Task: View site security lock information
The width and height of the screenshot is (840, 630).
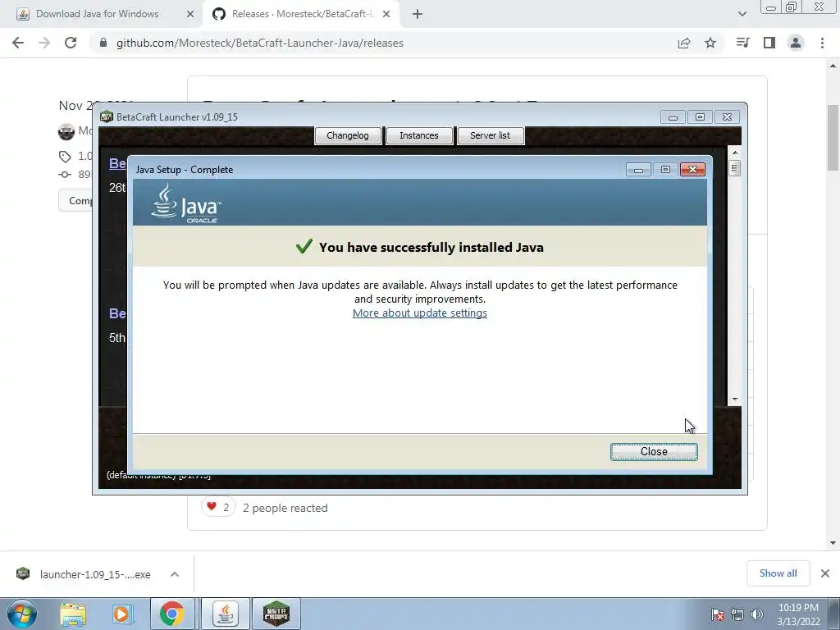Action: [103, 43]
